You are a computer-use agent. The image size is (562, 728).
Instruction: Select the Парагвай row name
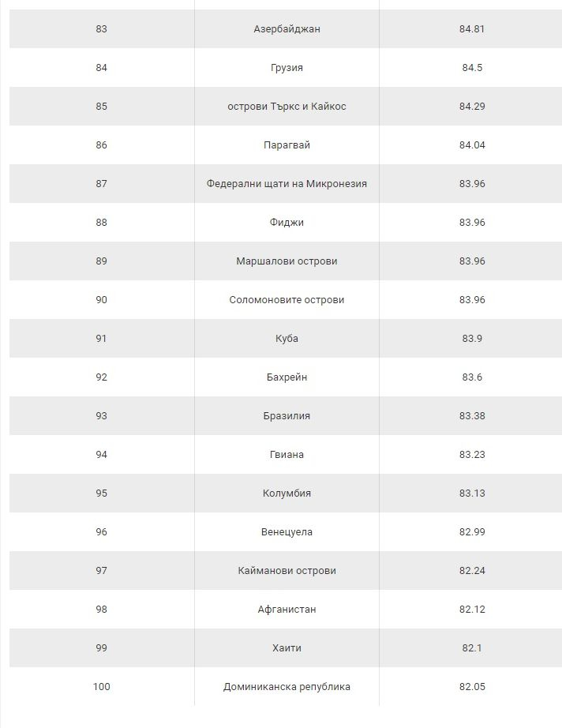tap(287, 144)
